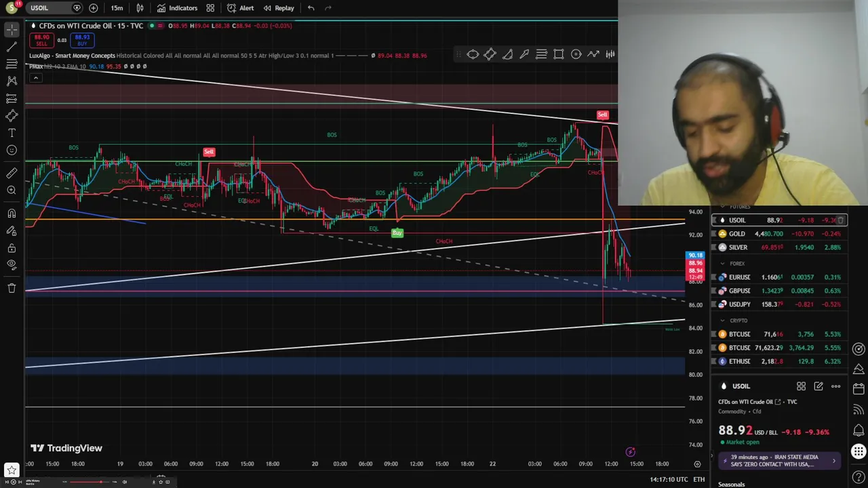Open the emoji icons tool
This screenshot has width=868, height=488.
point(12,150)
